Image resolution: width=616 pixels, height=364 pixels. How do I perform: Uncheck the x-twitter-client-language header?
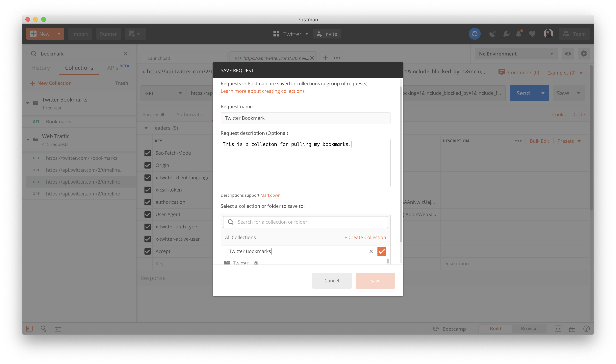(148, 177)
